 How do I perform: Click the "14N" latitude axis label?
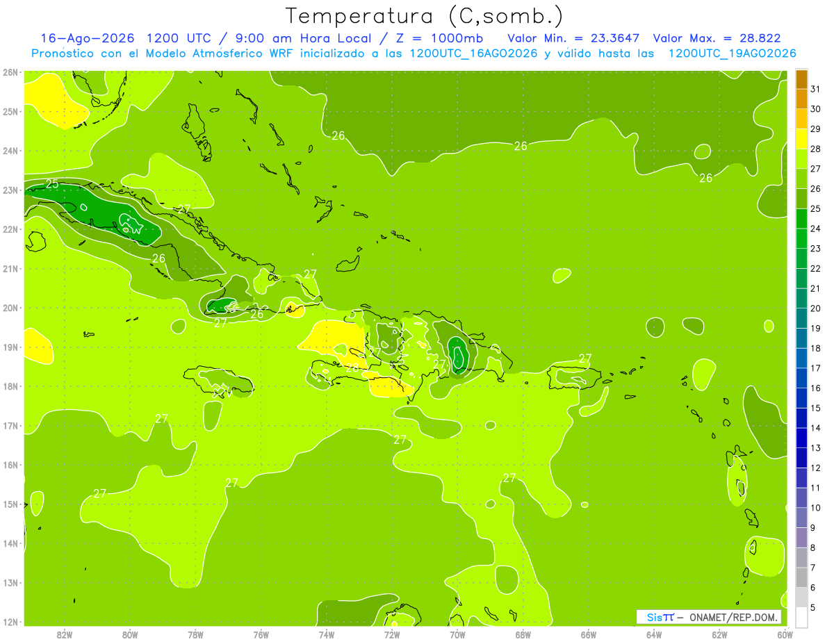[x=10, y=543]
